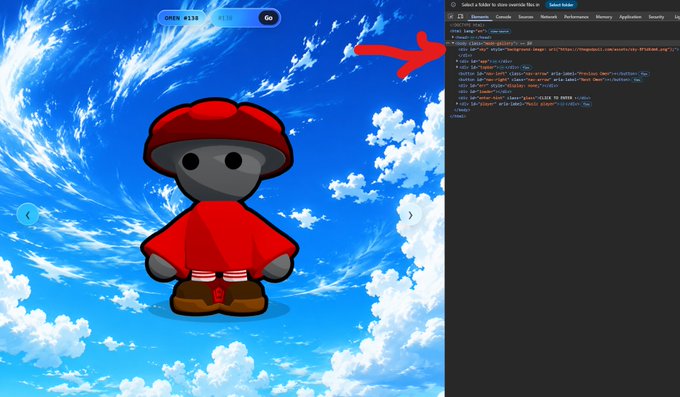The image size is (680, 397).
Task: Open the Performance tab
Action: (x=576, y=17)
